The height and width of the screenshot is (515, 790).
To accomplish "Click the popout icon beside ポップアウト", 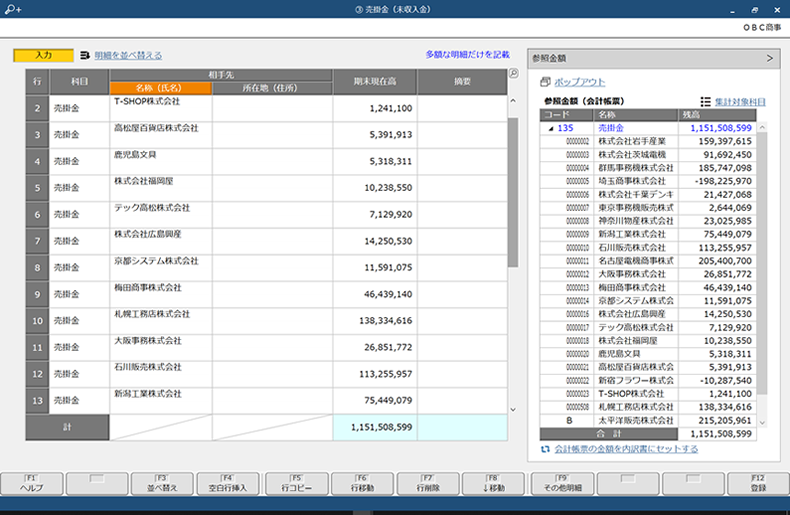I will (545, 83).
